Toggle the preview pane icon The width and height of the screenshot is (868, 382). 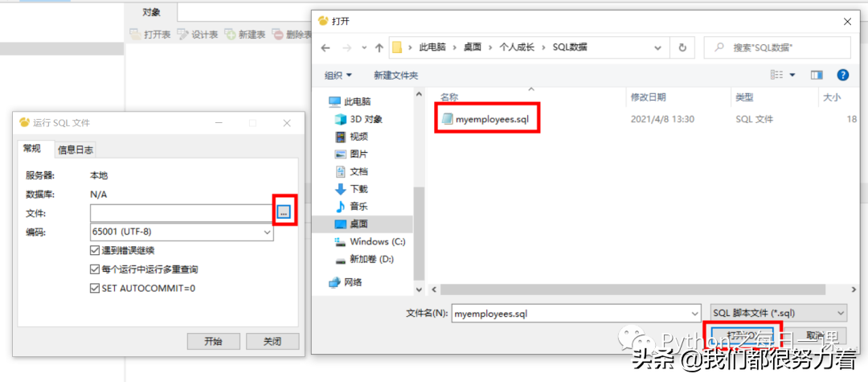(817, 75)
